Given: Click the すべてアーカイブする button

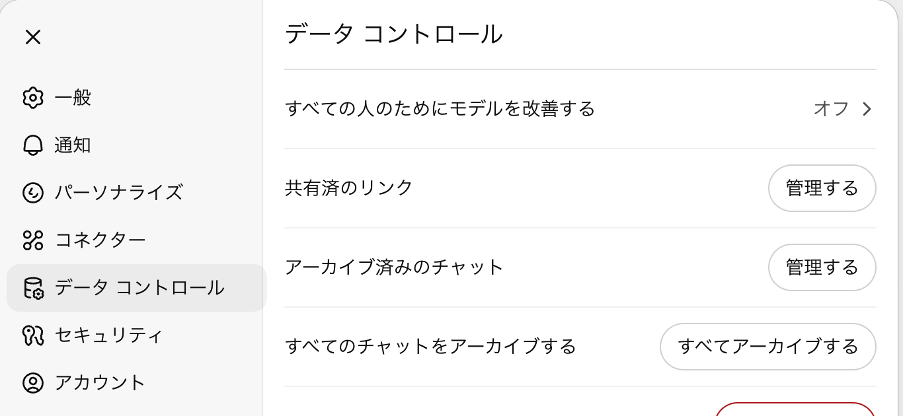Looking at the screenshot, I should [768, 347].
